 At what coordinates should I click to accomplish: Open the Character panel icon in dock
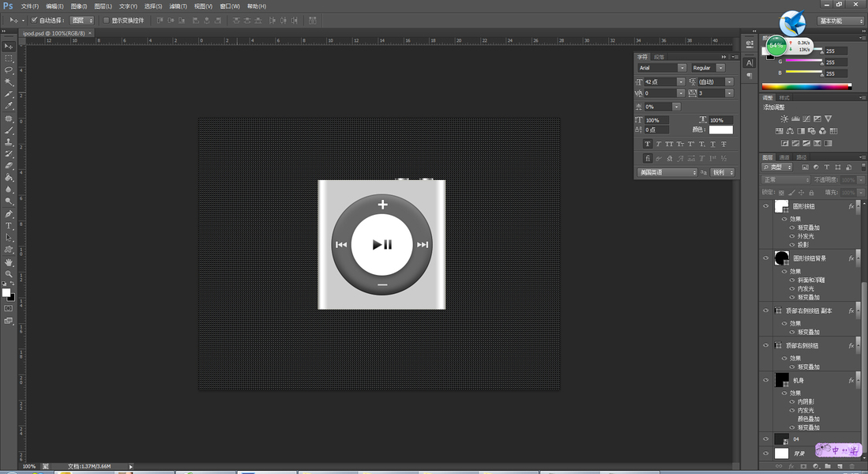tap(750, 62)
